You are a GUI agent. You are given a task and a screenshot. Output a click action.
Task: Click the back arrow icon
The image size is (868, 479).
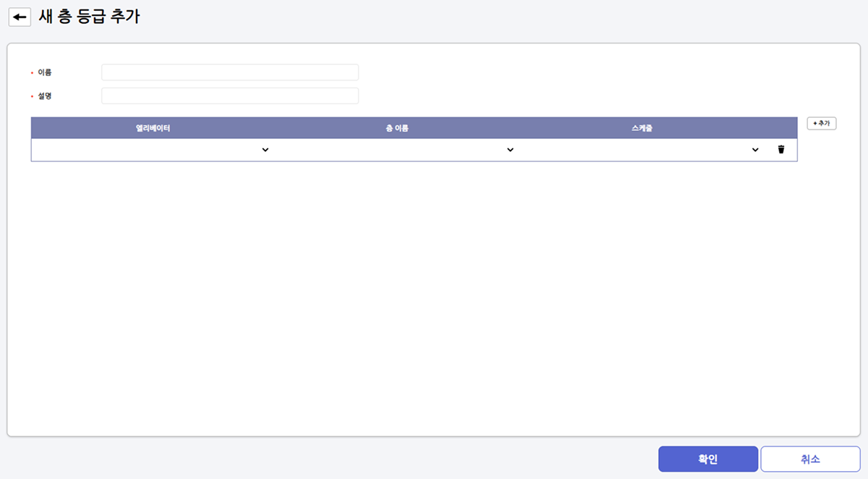pos(20,17)
